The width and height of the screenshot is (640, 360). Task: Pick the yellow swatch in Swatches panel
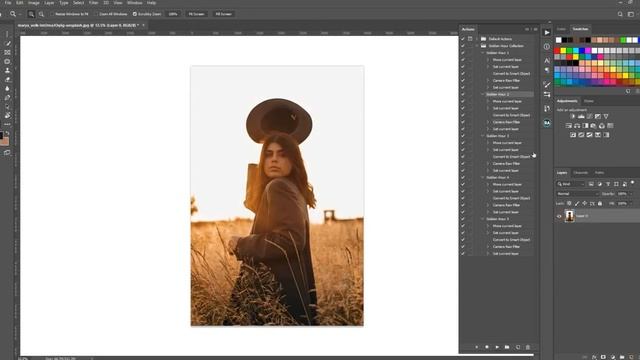click(x=563, y=51)
